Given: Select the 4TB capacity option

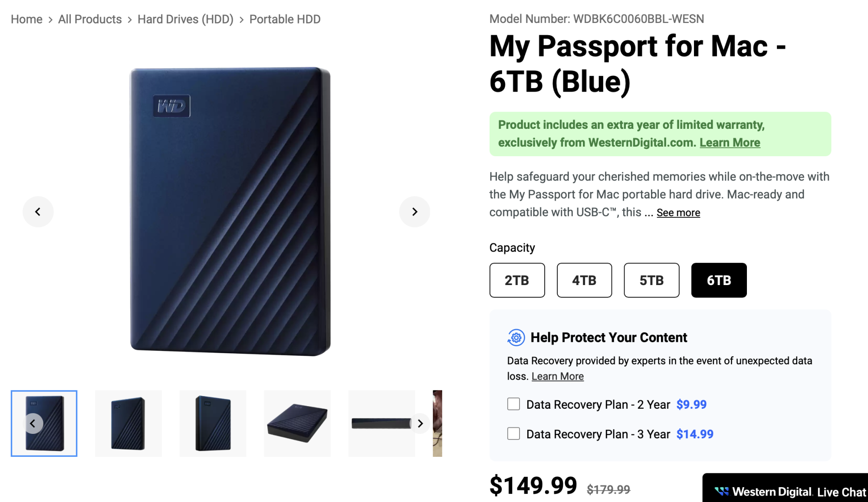Looking at the screenshot, I should tap(584, 280).
